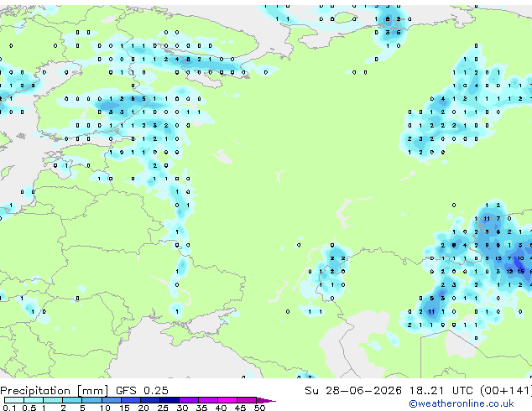Screen dimensions: 532x411
Task: Click the 'GFS 0.25' model label
Action: (x=142, y=391)
